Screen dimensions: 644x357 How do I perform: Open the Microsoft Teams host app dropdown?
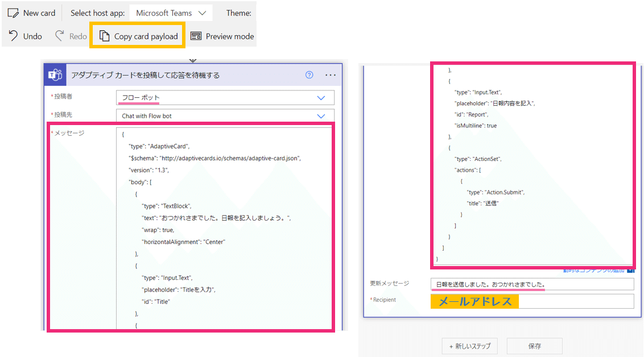[171, 13]
